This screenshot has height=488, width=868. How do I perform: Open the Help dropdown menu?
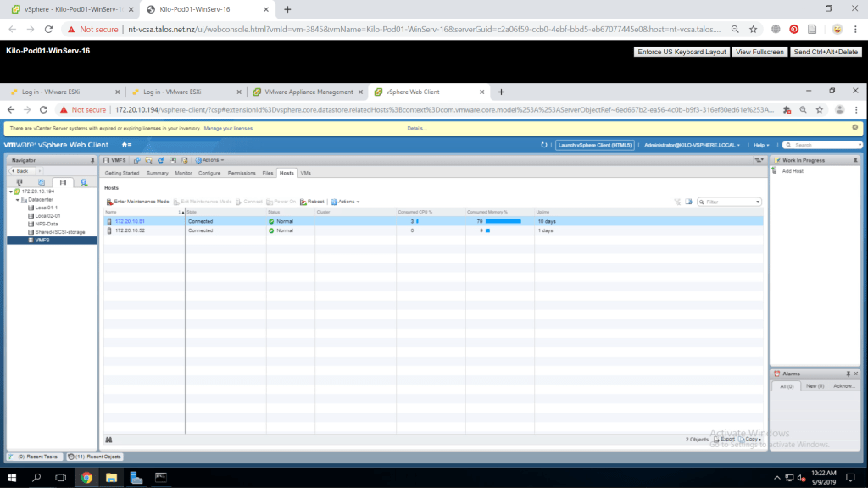click(762, 145)
